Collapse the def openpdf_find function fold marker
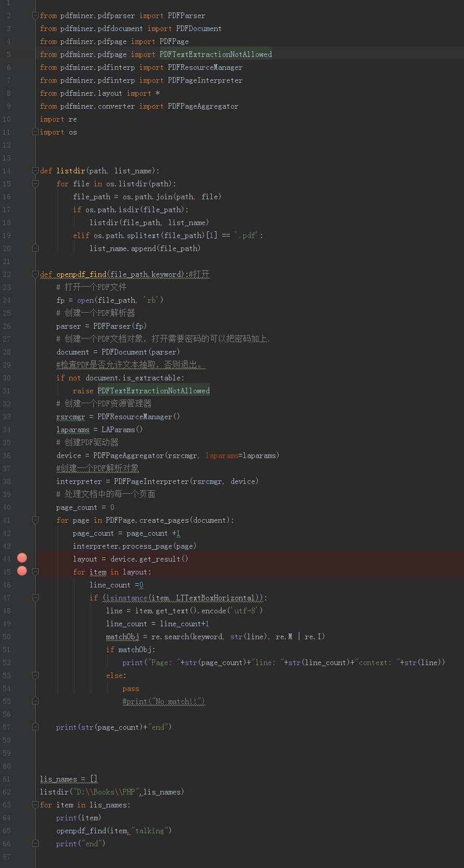The height and width of the screenshot is (868, 464). 35,274
